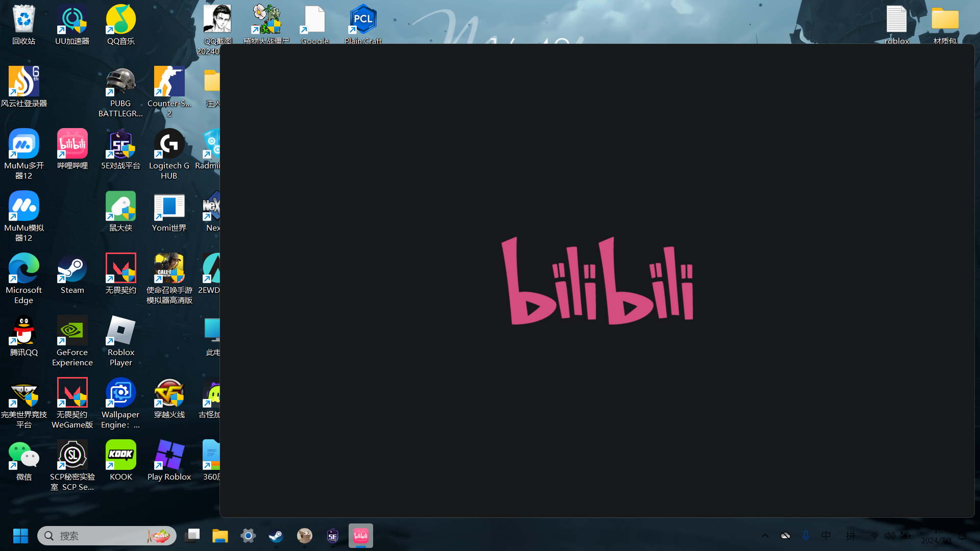The width and height of the screenshot is (980, 551).
Task: Toggle the 拼 Pinyin input mode indicator
Action: (x=850, y=536)
